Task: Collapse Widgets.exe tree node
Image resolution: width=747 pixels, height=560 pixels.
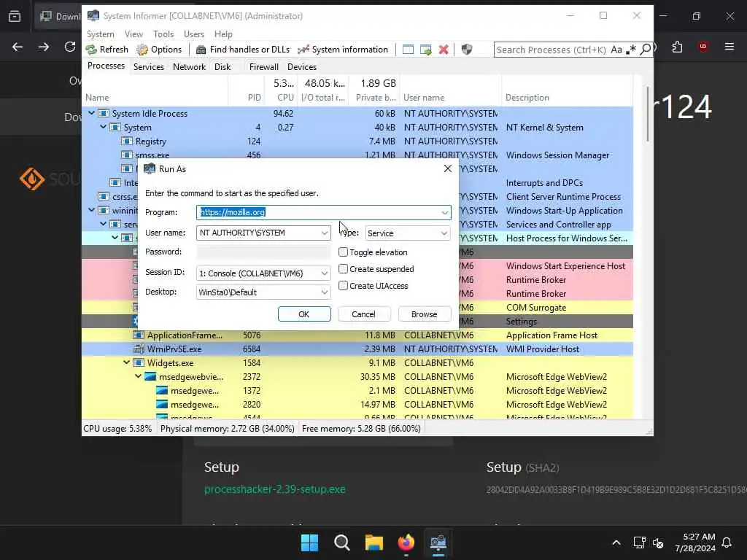Action: pos(127,363)
